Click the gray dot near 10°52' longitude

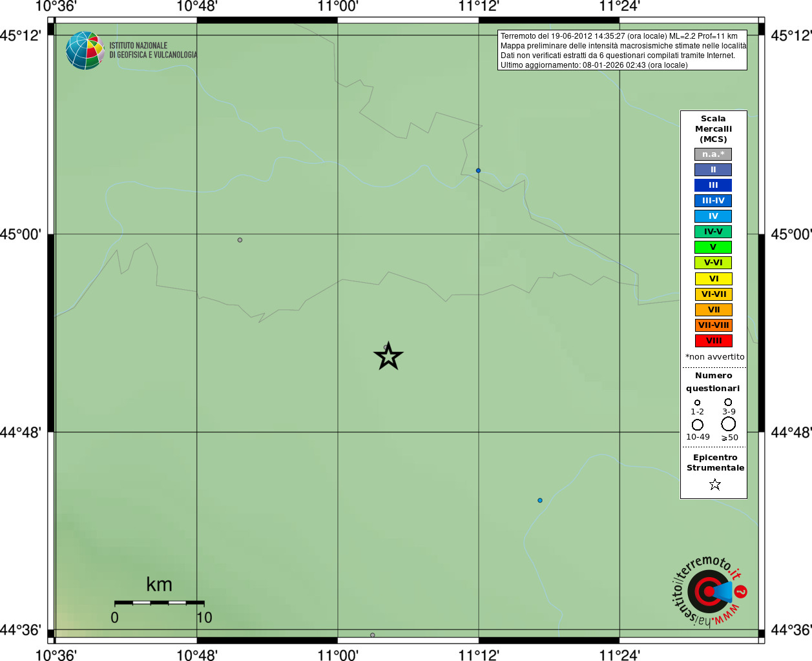pos(240,240)
